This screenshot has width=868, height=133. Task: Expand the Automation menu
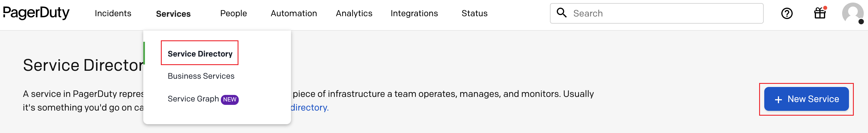[x=294, y=13]
